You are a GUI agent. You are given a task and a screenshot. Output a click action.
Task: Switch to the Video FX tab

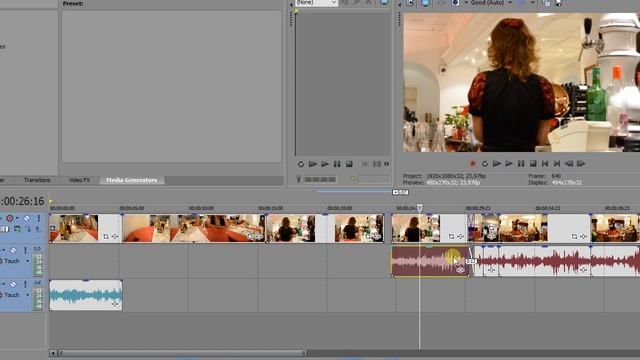coord(79,180)
